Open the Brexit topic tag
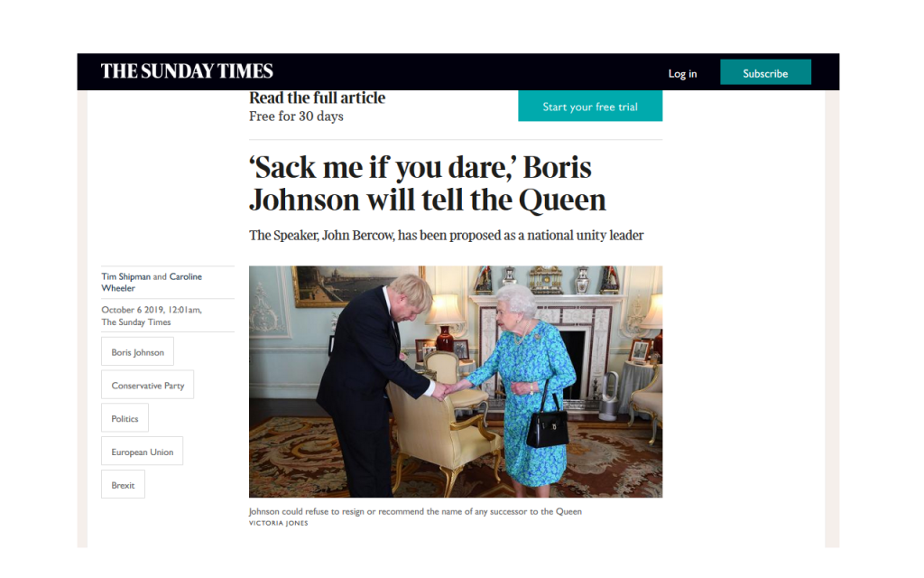The height and width of the screenshot is (578, 924). (123, 485)
